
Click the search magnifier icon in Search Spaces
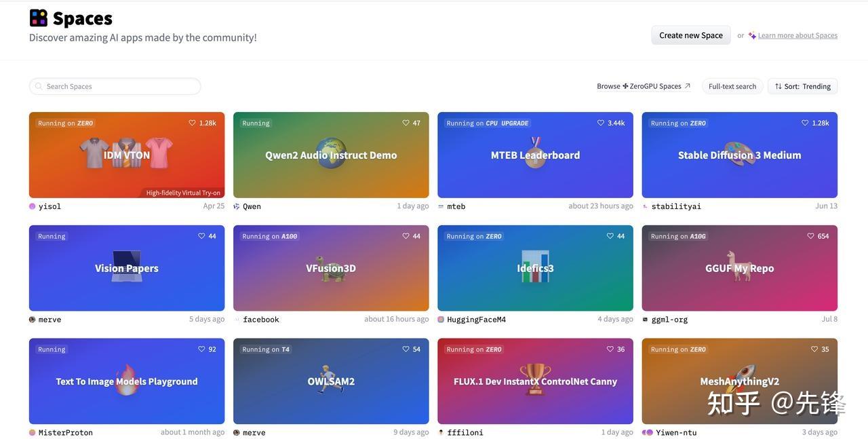(39, 86)
